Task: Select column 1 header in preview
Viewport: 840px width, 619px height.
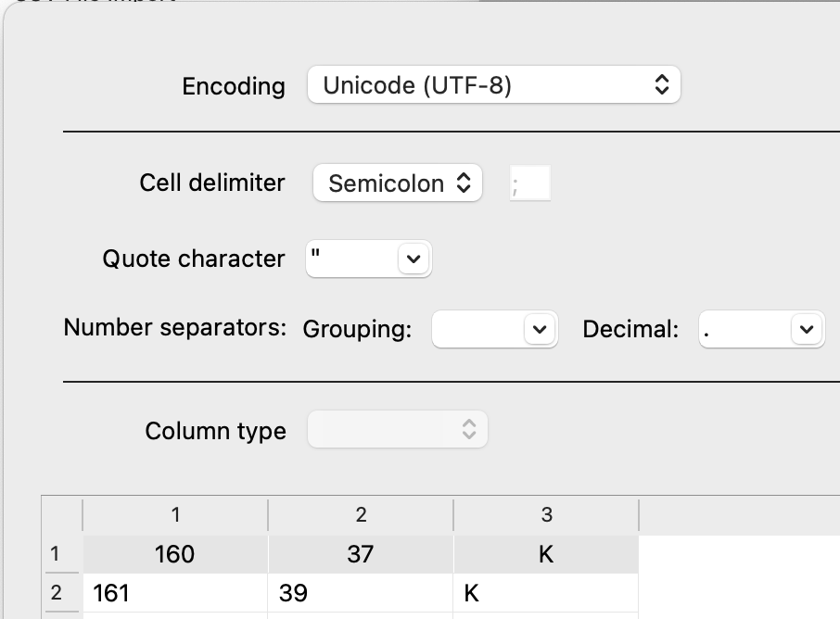Action: coord(175,515)
